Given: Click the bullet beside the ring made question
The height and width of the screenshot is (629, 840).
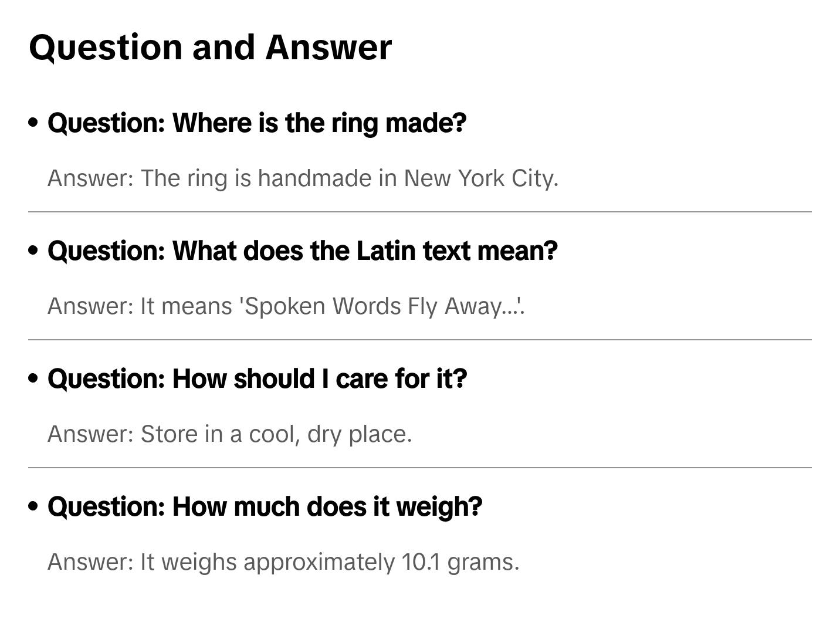Looking at the screenshot, I should click(x=33, y=123).
